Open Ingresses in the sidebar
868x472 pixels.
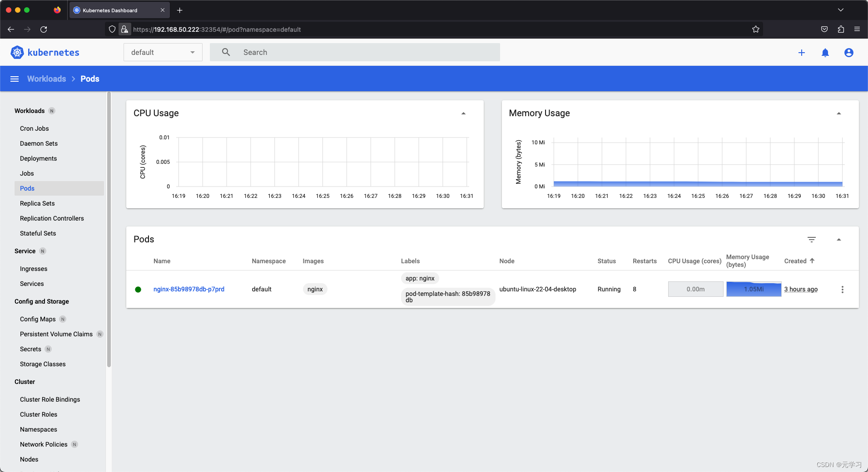click(x=34, y=269)
